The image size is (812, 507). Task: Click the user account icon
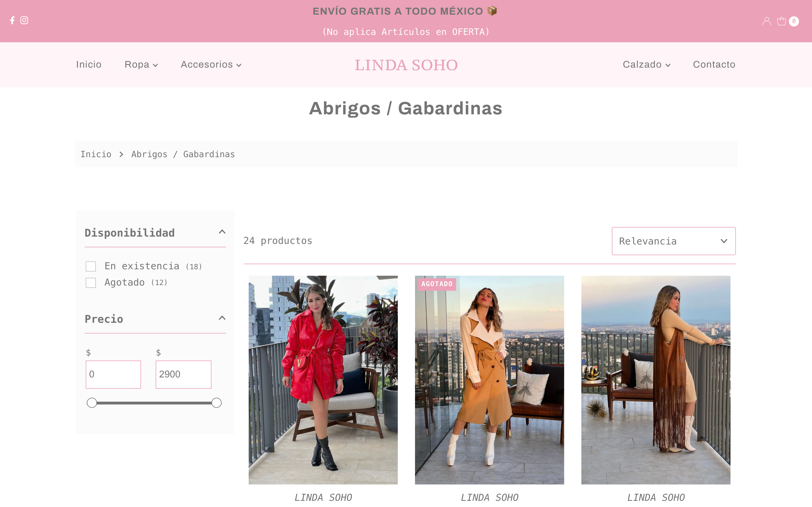[766, 21]
